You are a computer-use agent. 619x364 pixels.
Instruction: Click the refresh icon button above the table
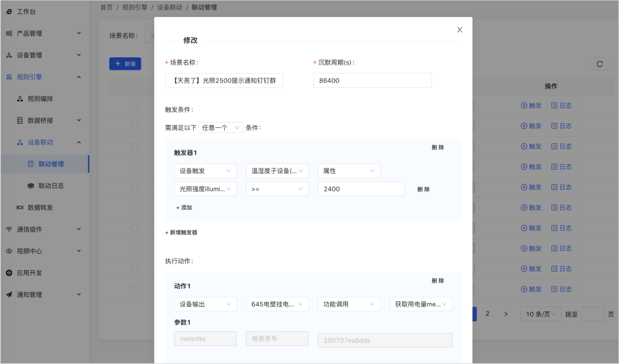click(x=600, y=64)
